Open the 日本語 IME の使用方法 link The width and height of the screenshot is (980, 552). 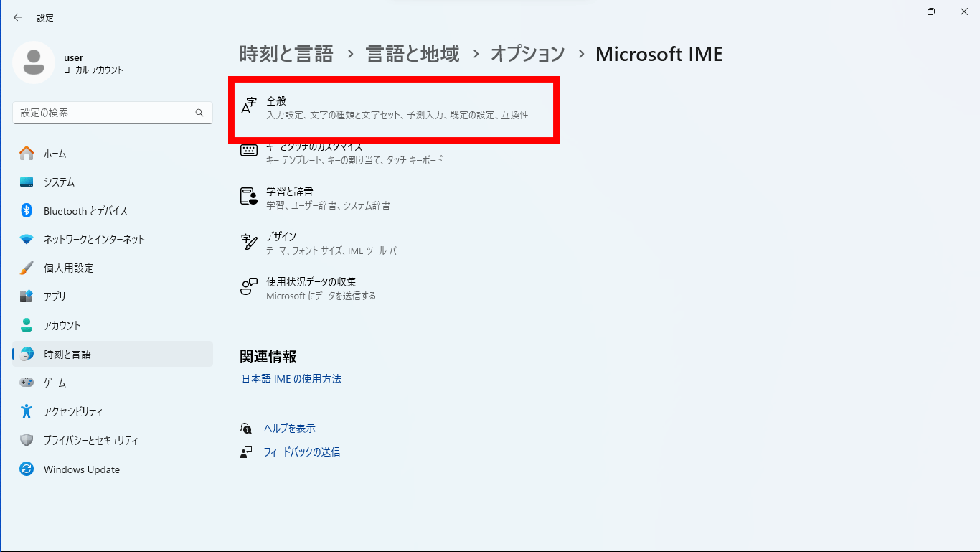click(291, 378)
